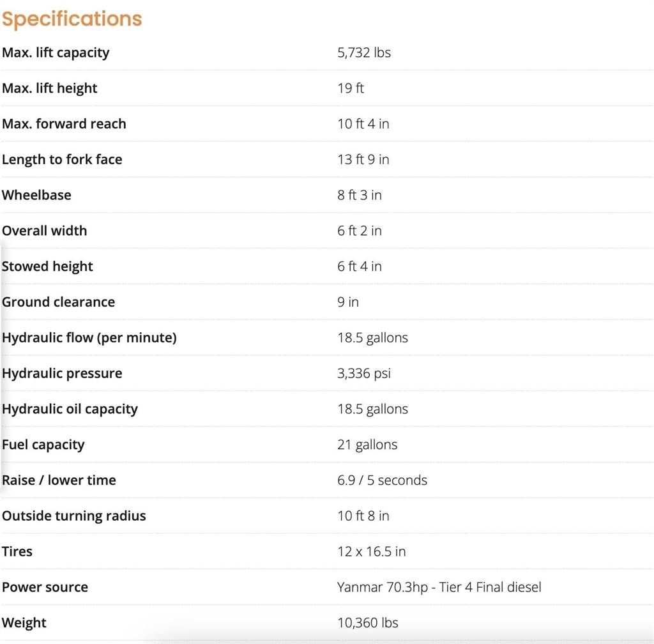
Task: Click the Raise / lower time label
Action: [x=59, y=480]
